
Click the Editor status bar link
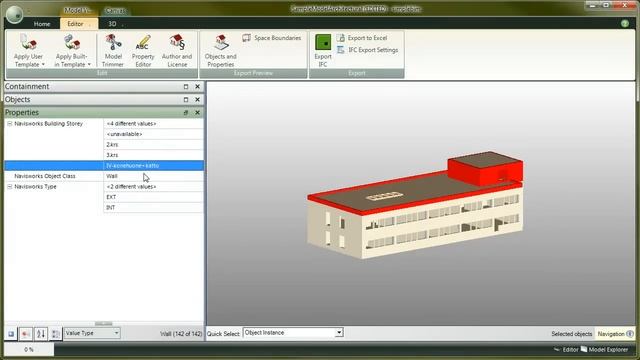tap(567, 350)
